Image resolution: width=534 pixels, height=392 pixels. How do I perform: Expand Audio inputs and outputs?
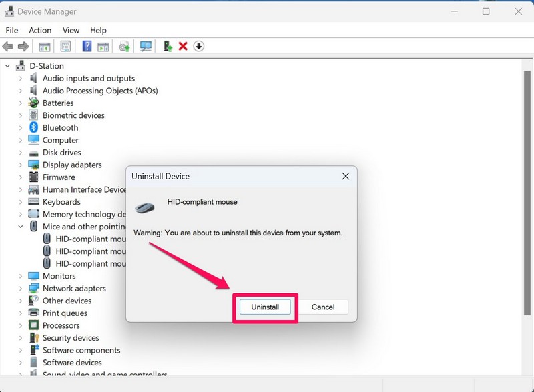coord(21,78)
